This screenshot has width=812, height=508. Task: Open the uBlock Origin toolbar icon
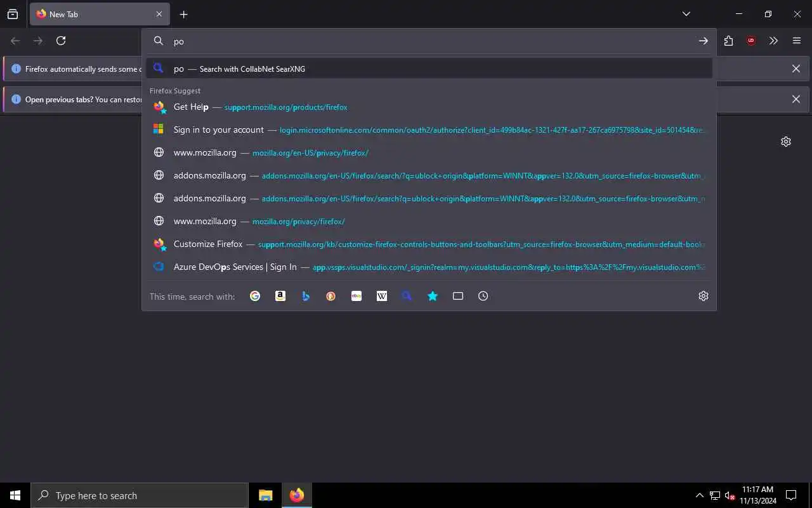(751, 41)
